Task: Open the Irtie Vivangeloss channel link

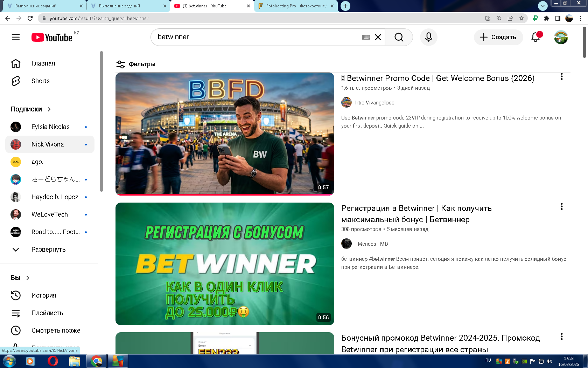Action: (374, 103)
